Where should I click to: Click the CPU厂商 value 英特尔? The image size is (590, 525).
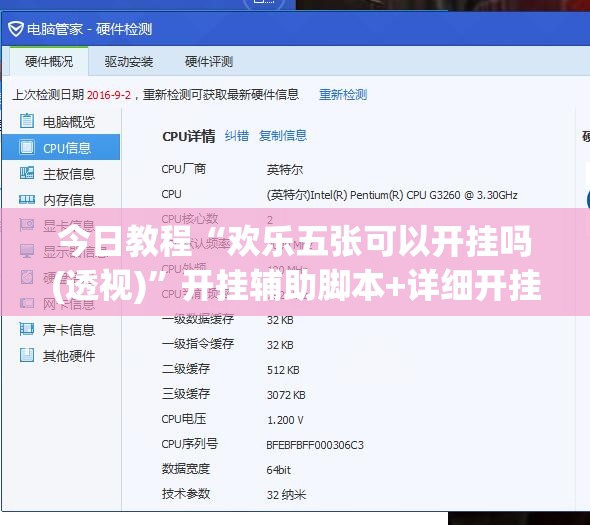[285, 170]
